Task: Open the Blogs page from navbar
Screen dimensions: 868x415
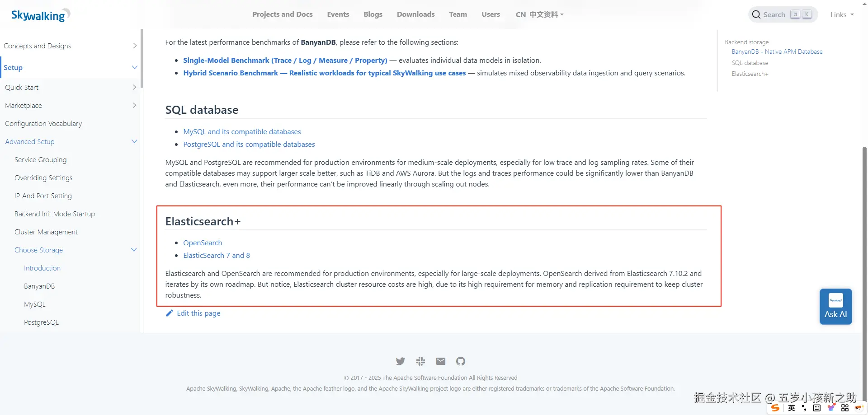Action: [x=373, y=14]
